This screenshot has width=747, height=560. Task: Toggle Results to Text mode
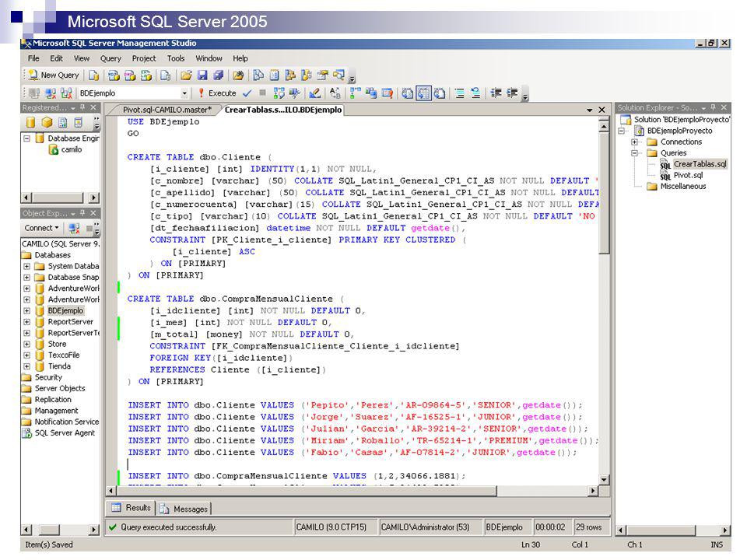(x=407, y=93)
